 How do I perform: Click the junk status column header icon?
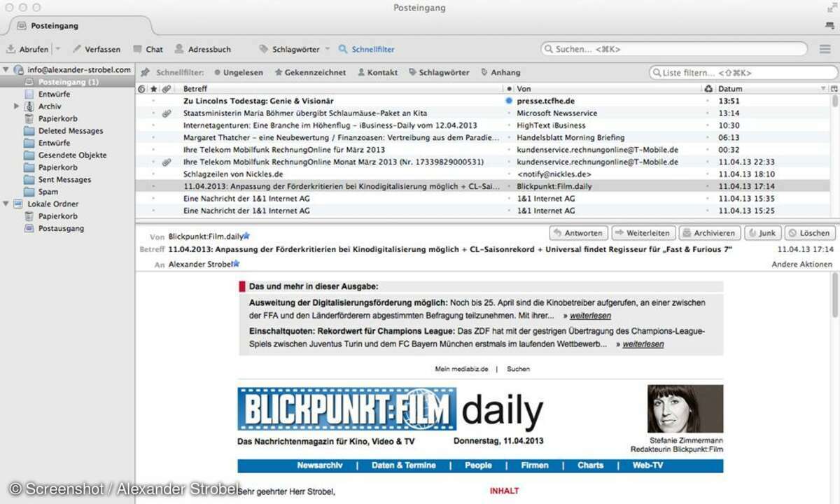click(708, 89)
